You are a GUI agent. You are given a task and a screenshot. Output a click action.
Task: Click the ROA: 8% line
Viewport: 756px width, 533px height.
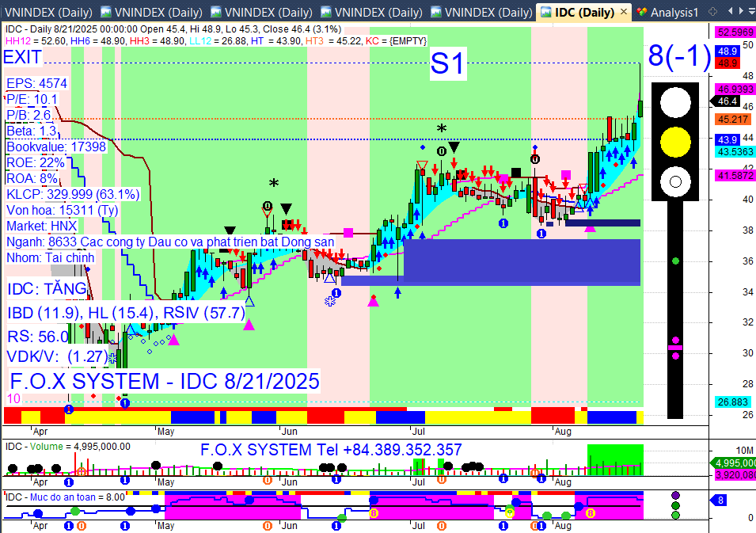(x=32, y=178)
